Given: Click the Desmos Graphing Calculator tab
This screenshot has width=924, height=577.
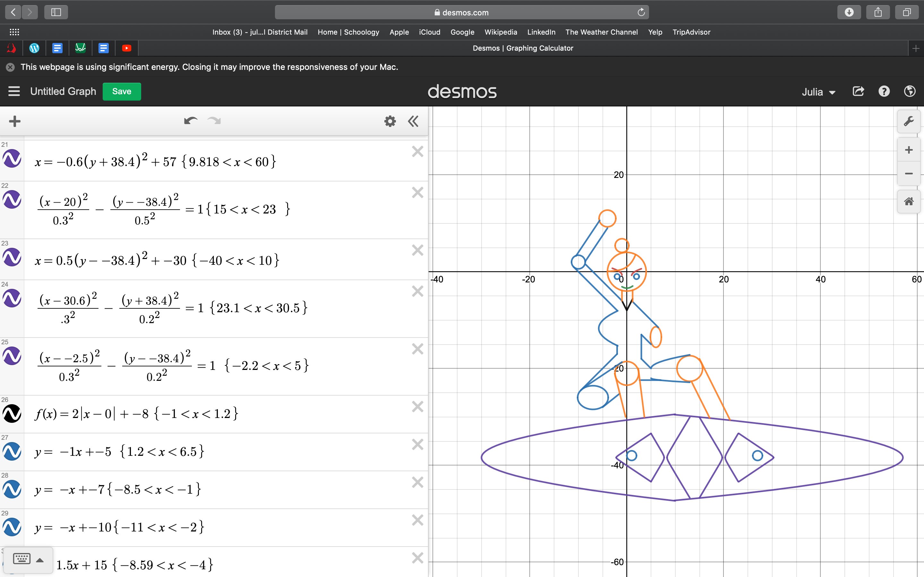Looking at the screenshot, I should (x=523, y=48).
